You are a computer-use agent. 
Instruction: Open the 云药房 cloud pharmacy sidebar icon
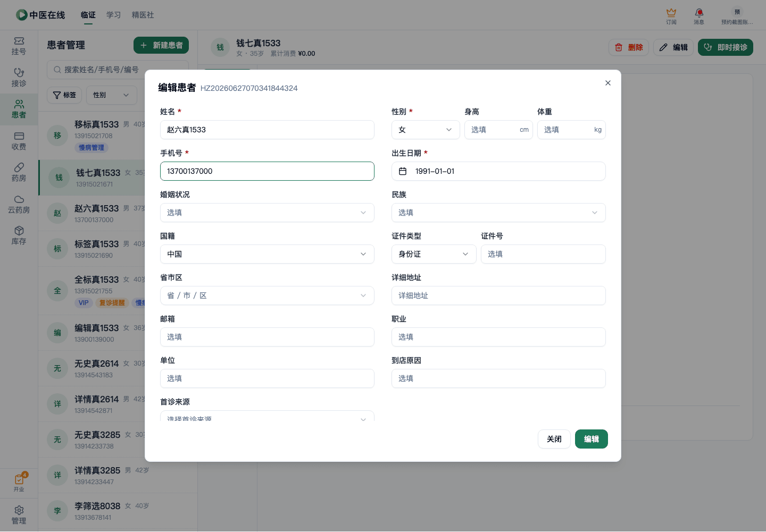(x=19, y=205)
